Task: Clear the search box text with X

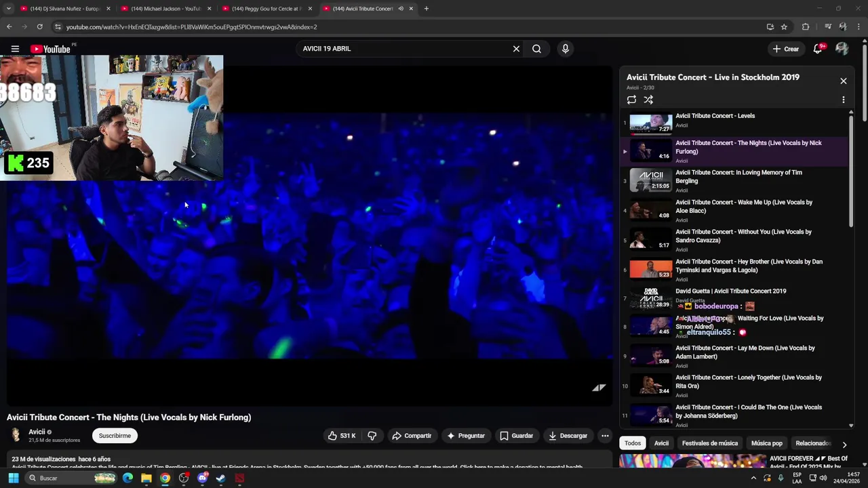Action: [x=516, y=49]
